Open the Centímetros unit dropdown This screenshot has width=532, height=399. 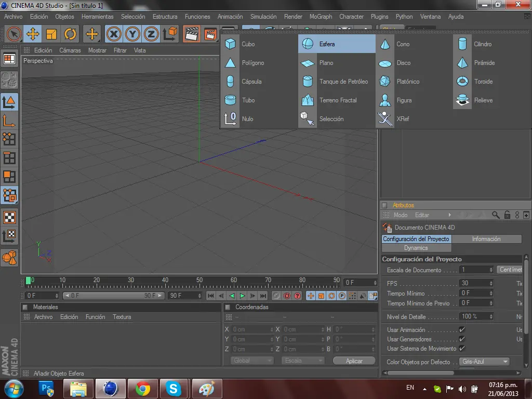pyautogui.click(x=509, y=270)
